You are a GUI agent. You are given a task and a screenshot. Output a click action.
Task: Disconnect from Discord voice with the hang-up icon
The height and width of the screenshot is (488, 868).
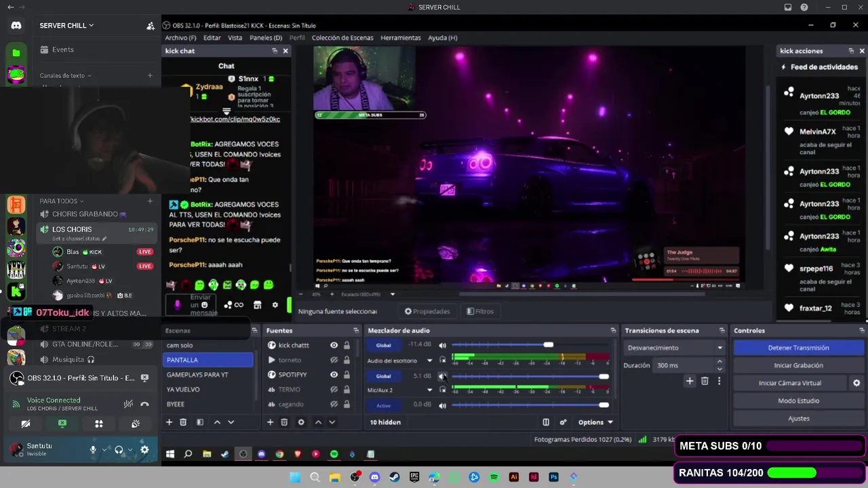coord(144,404)
